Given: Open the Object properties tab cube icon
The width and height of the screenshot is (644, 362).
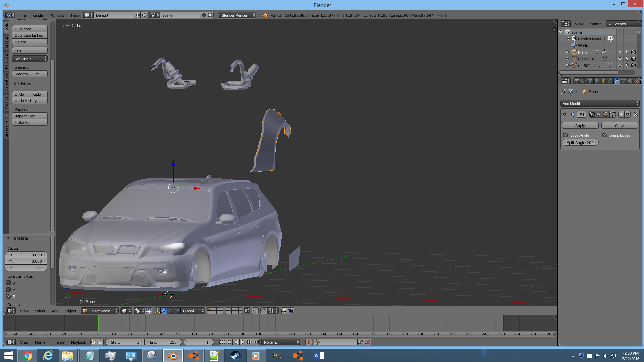Looking at the screenshot, I should (603, 81).
